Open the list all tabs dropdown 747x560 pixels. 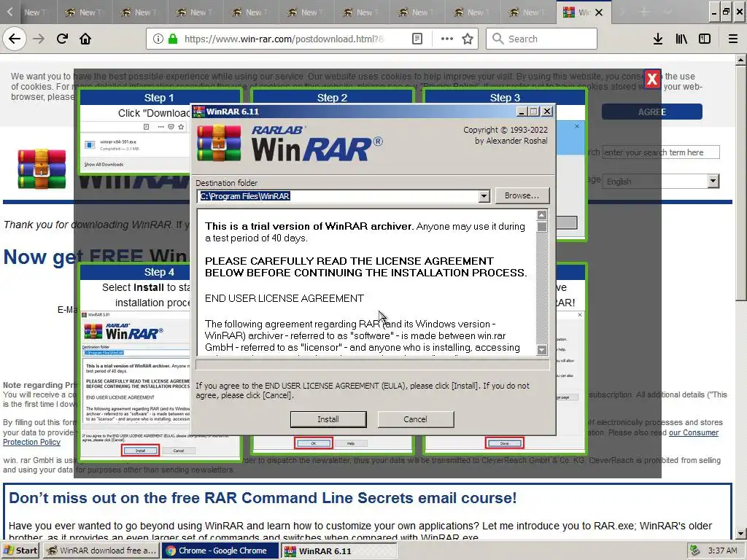pos(668,12)
